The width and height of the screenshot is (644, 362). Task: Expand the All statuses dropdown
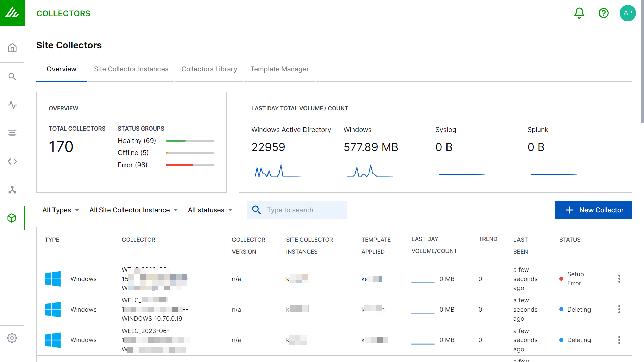210,210
